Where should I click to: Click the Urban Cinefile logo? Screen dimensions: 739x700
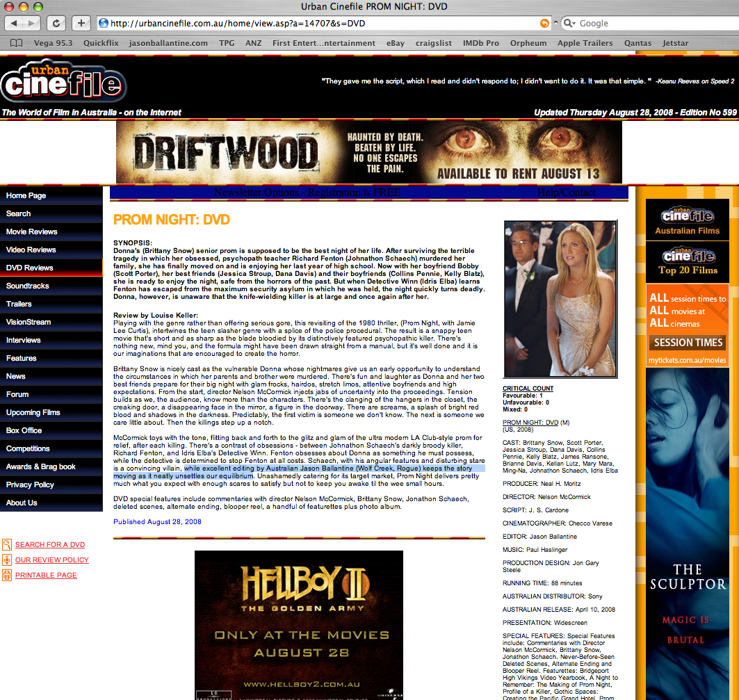point(64,81)
